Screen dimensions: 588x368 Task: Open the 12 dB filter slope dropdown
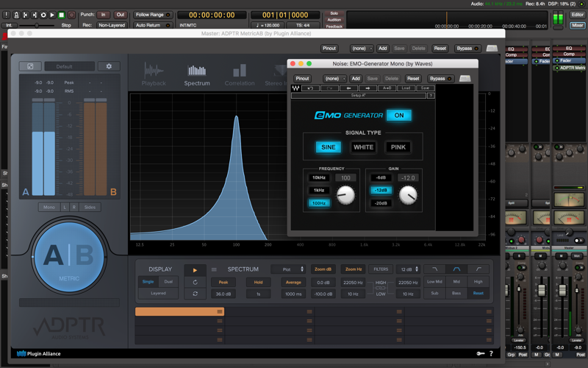tap(409, 269)
